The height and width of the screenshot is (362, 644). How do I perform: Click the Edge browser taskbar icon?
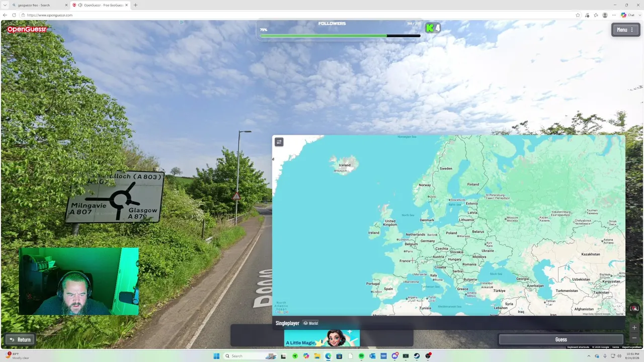click(328, 356)
